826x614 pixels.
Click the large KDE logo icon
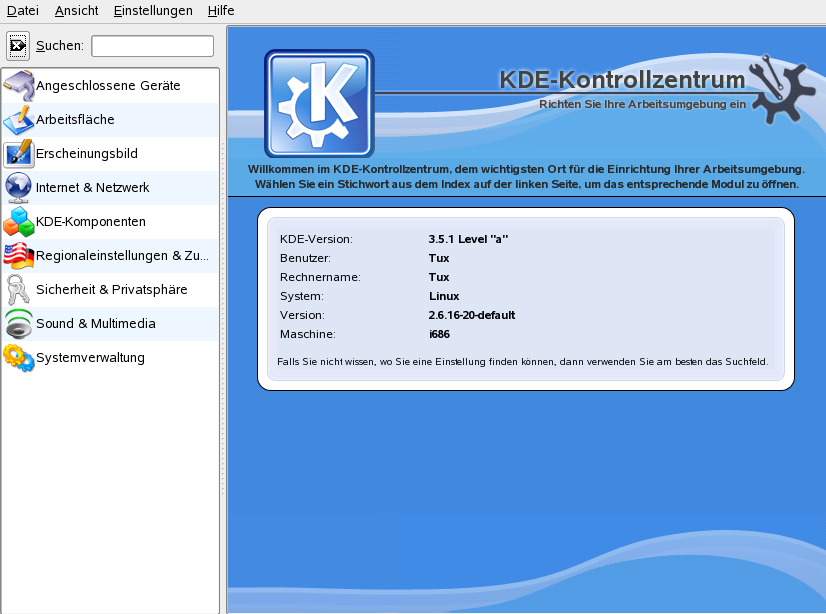319,104
